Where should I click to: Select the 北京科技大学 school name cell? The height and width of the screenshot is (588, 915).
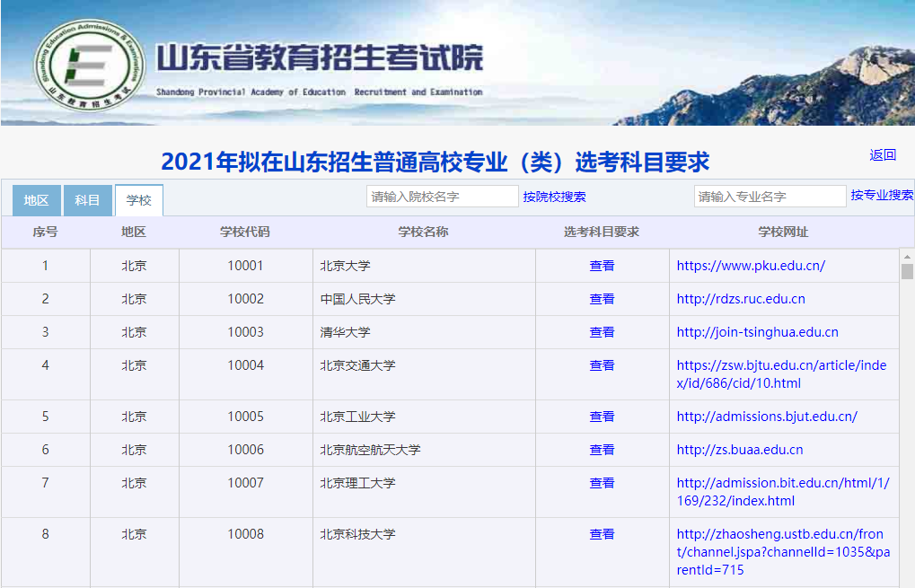tap(424, 552)
